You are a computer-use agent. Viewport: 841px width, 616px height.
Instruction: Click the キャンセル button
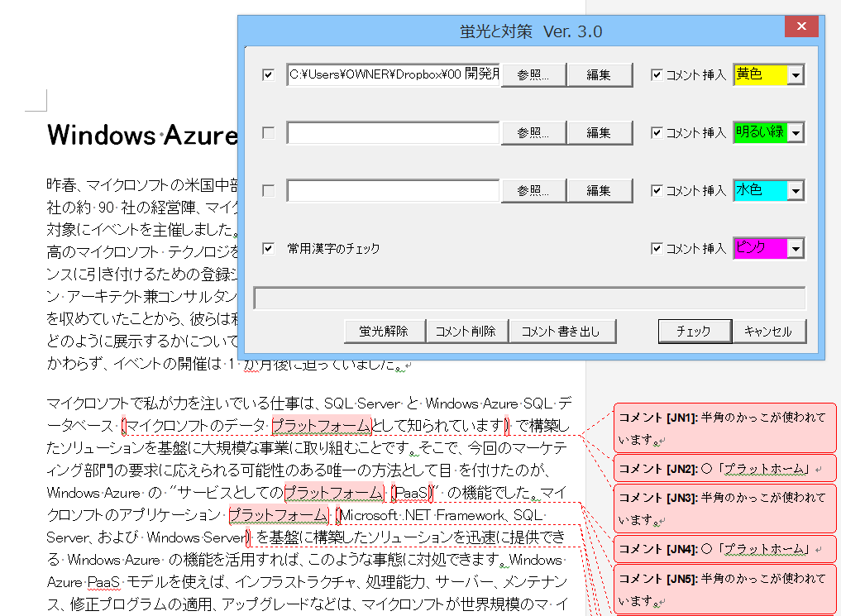coord(768,332)
